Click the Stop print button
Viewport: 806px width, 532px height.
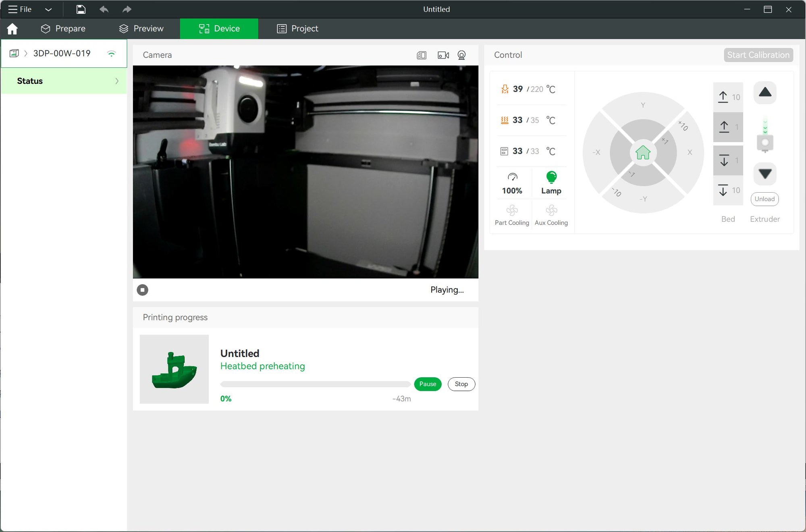(461, 384)
